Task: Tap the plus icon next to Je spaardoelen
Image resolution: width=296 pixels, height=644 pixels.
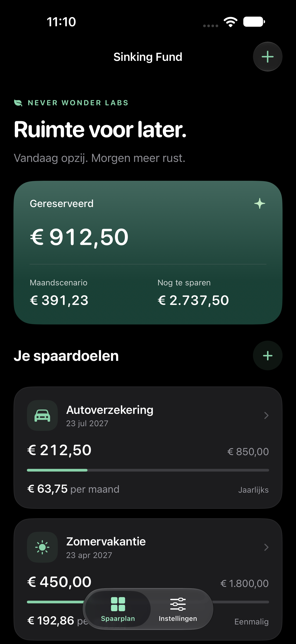Action: [x=268, y=355]
